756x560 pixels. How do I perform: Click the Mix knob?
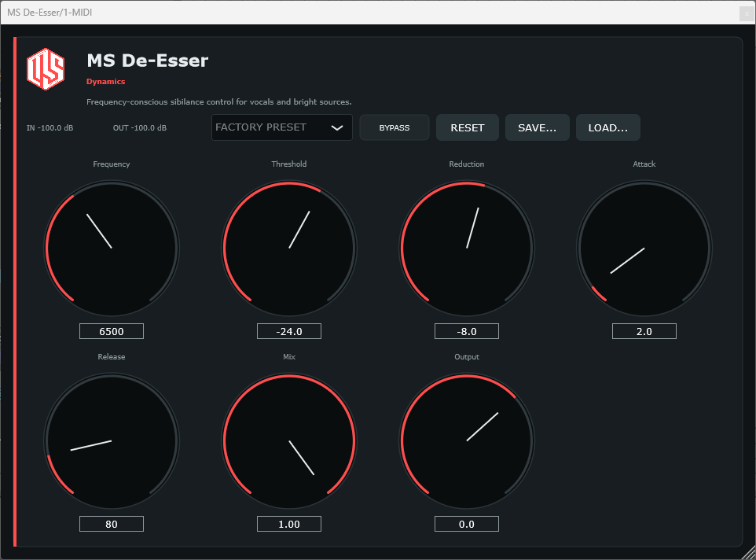coord(289,441)
